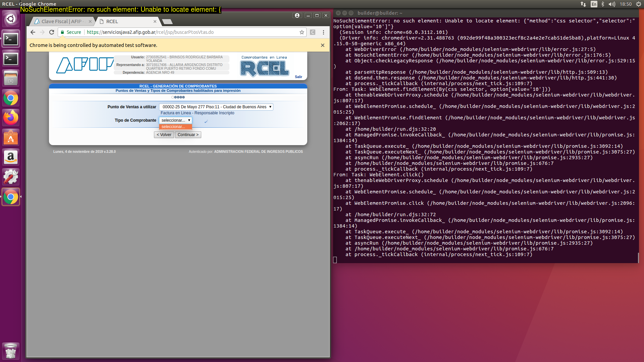
Task: Open keyboard language En indicator
Action: pyautogui.click(x=594, y=4)
